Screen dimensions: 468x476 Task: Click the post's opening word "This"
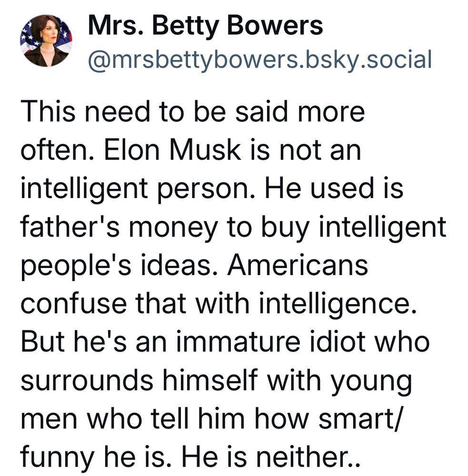coord(48,111)
